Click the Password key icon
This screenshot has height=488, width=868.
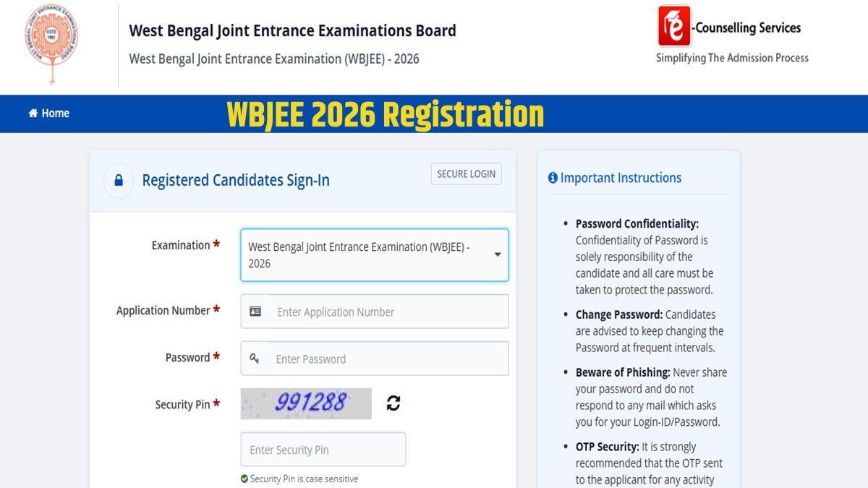[x=255, y=359]
